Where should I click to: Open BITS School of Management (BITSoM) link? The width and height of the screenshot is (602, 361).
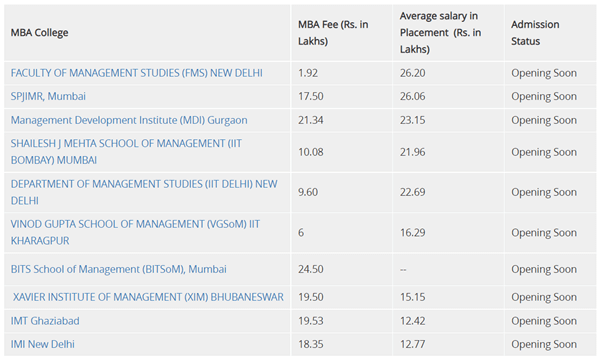[x=119, y=269]
